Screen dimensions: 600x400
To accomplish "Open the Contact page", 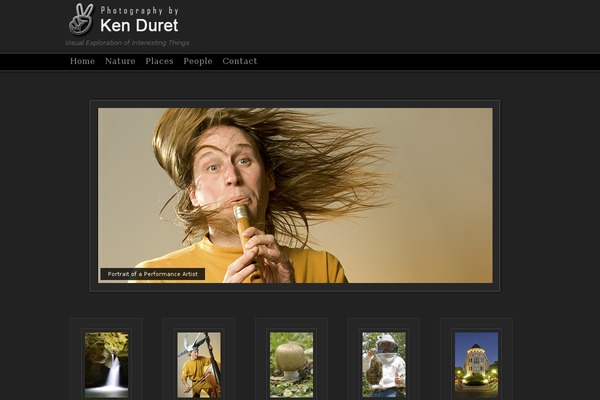I will point(239,61).
